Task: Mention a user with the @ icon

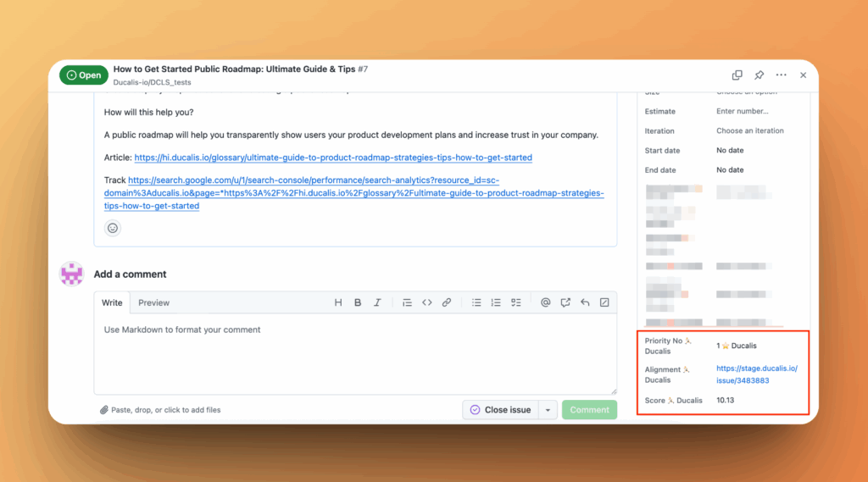Action: coord(545,302)
